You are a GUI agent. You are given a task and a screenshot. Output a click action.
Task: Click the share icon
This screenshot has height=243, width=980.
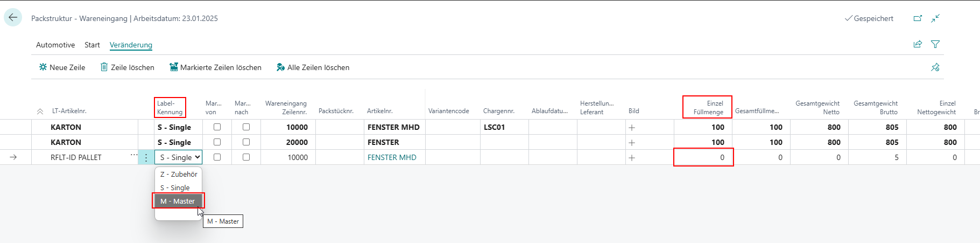pyautogui.click(x=918, y=44)
